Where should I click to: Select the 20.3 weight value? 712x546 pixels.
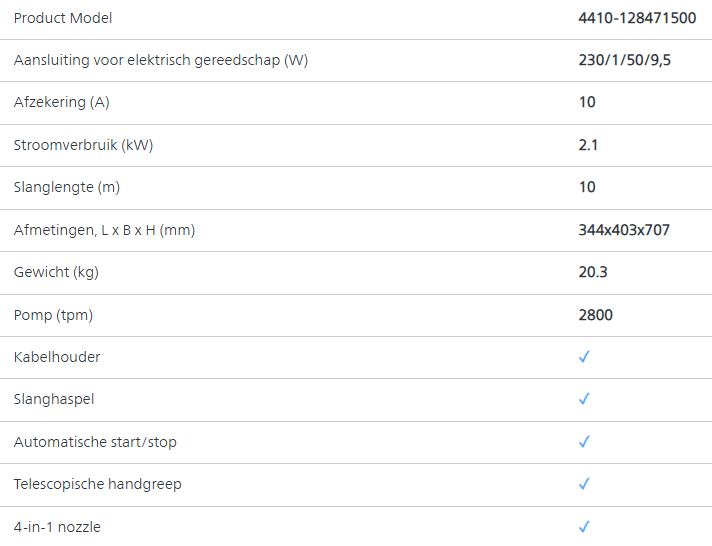[x=593, y=272]
